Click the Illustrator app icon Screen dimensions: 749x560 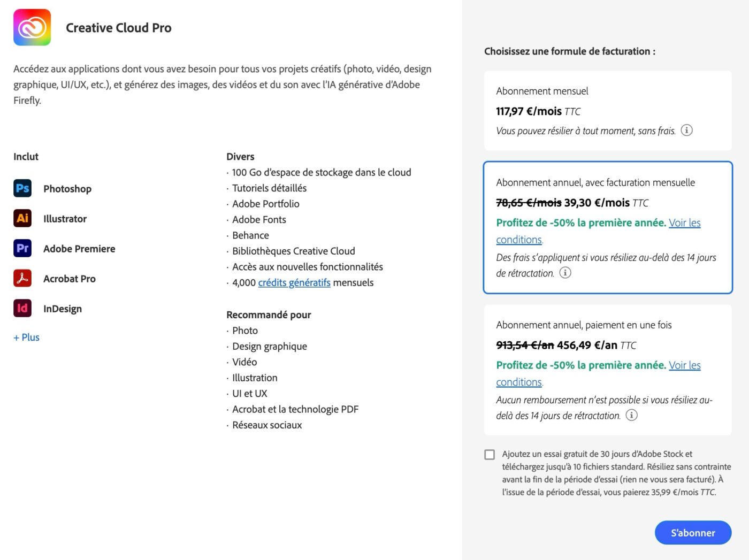(22, 218)
